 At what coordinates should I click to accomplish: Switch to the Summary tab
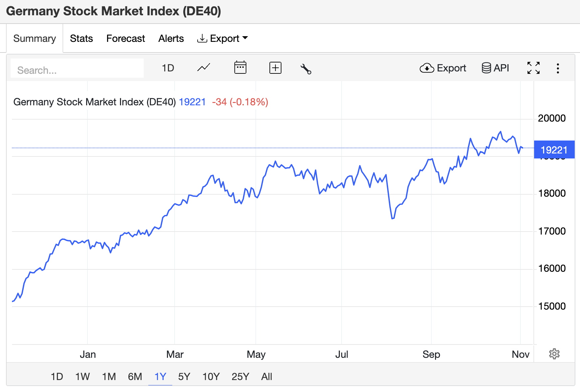point(35,39)
